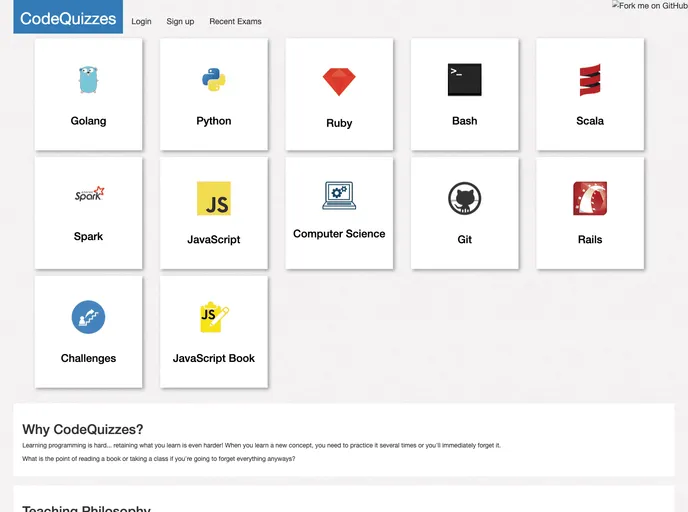Viewport: 688px width, 512px height.
Task: Select the JavaScript title text
Action: point(214,239)
